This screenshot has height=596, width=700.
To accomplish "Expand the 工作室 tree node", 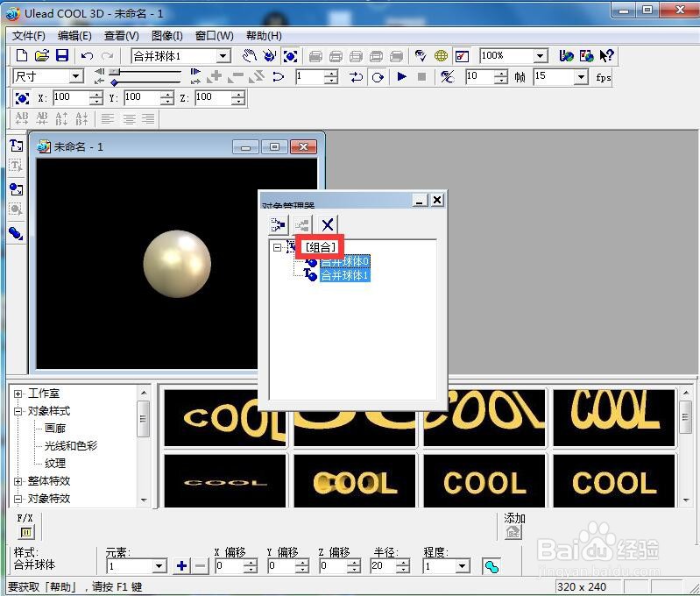I will pos(18,394).
